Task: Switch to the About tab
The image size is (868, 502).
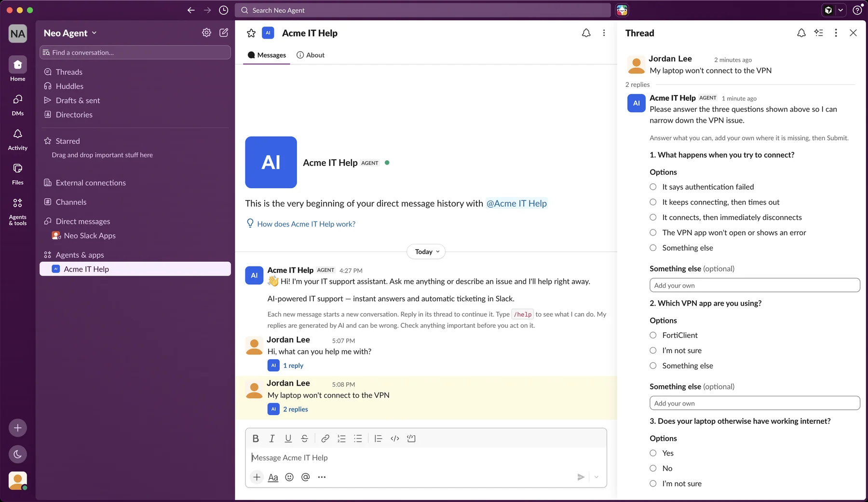Action: tap(311, 55)
